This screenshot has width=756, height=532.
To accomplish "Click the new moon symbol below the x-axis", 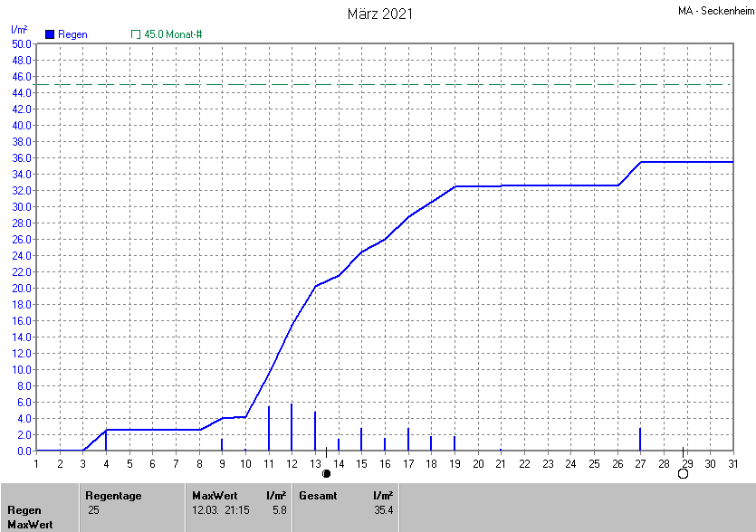I will point(326,473).
